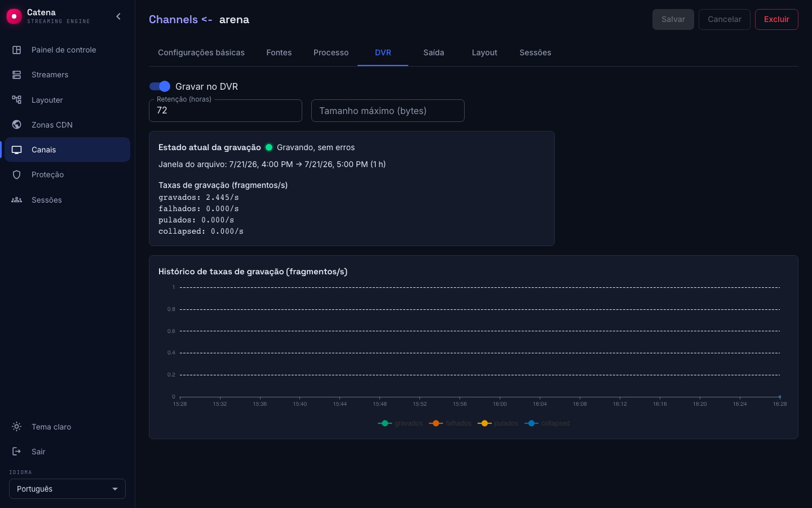
Task: Click the Layouter icon in sidebar
Action: tap(17, 100)
